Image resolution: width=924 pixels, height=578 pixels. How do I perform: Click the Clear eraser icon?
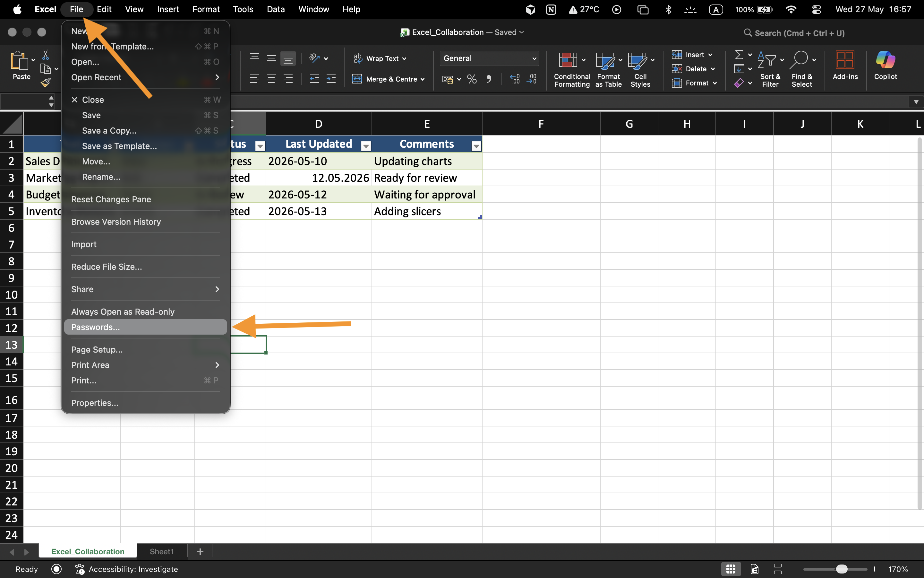[x=739, y=83]
